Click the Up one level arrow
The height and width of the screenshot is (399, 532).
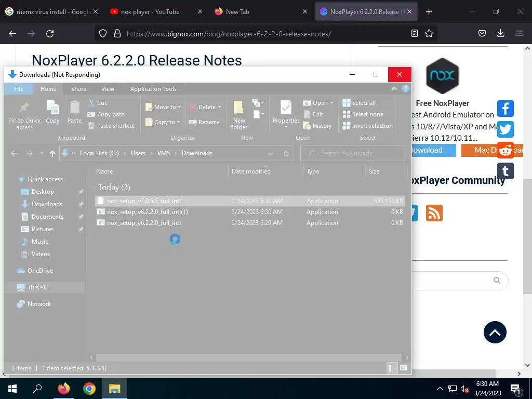point(52,153)
